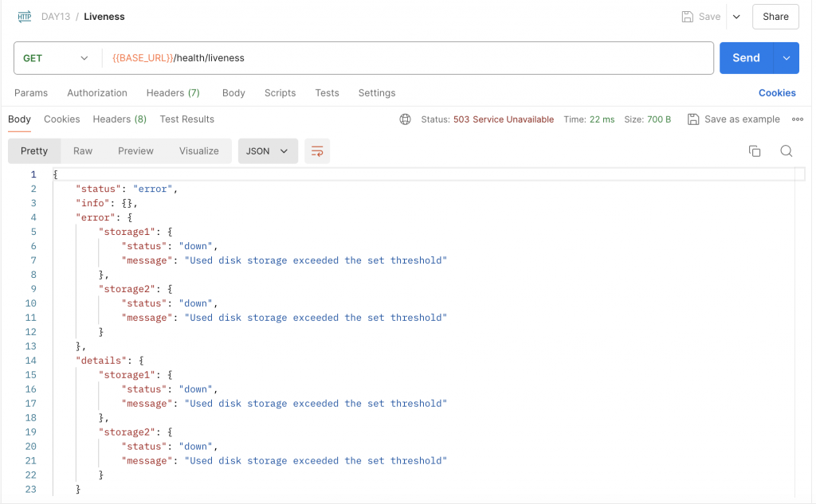816x504 pixels.
Task: Click the Save button label
Action: click(x=709, y=17)
